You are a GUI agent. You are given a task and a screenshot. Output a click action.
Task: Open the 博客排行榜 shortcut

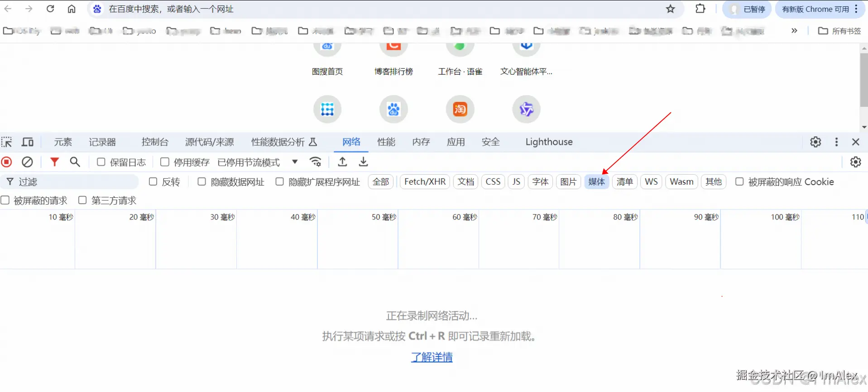393,59
